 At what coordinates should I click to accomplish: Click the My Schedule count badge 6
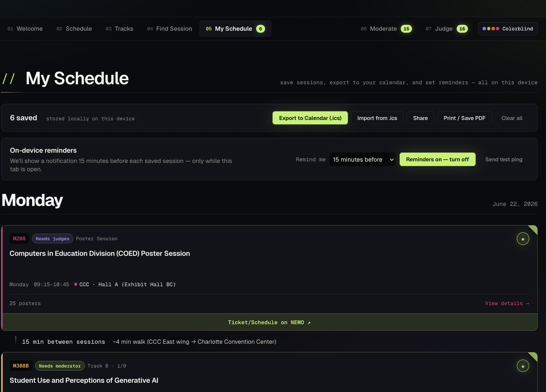(260, 29)
